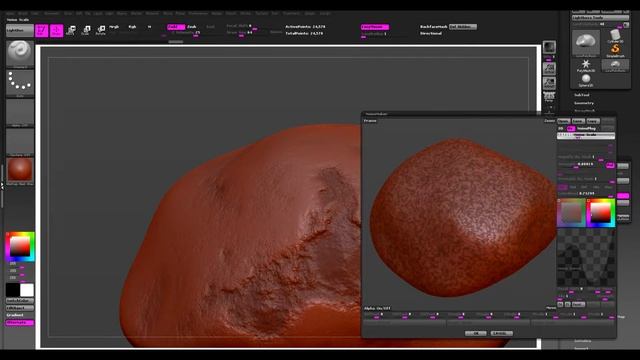Click the BPR render icon
The height and width of the screenshot is (360, 640).
tap(549, 47)
